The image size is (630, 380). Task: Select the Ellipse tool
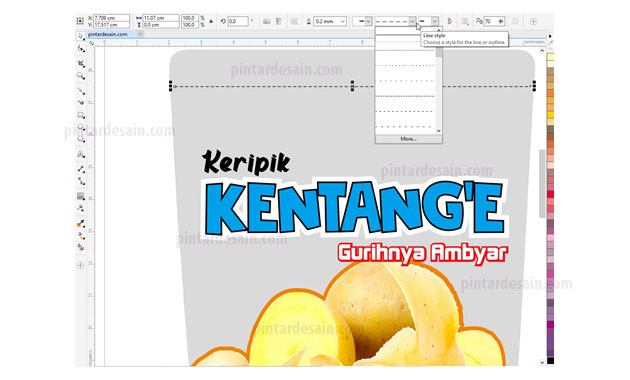click(81, 127)
